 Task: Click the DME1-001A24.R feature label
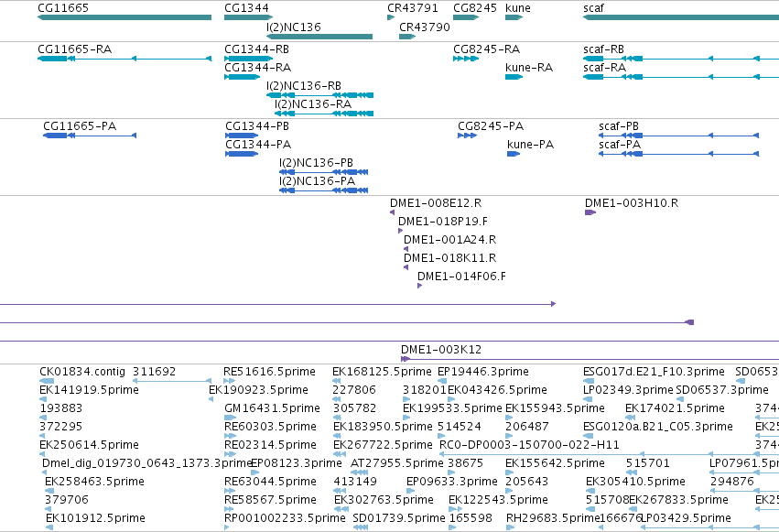tap(449, 240)
